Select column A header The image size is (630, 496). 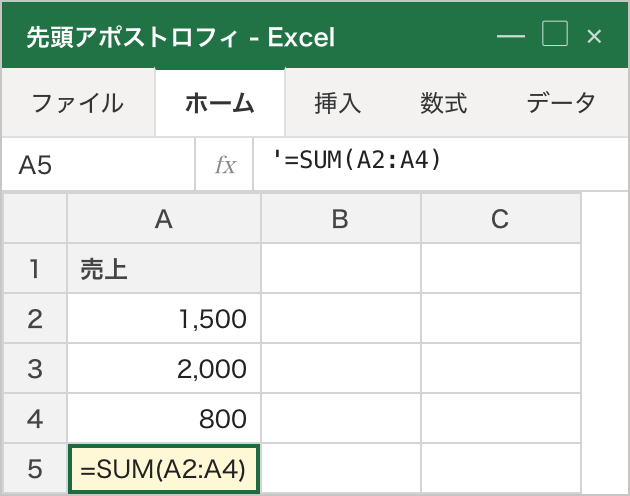coord(164,219)
